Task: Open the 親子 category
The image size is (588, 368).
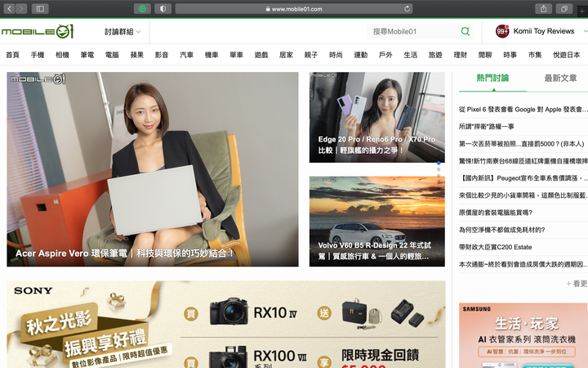Action: pyautogui.click(x=311, y=55)
